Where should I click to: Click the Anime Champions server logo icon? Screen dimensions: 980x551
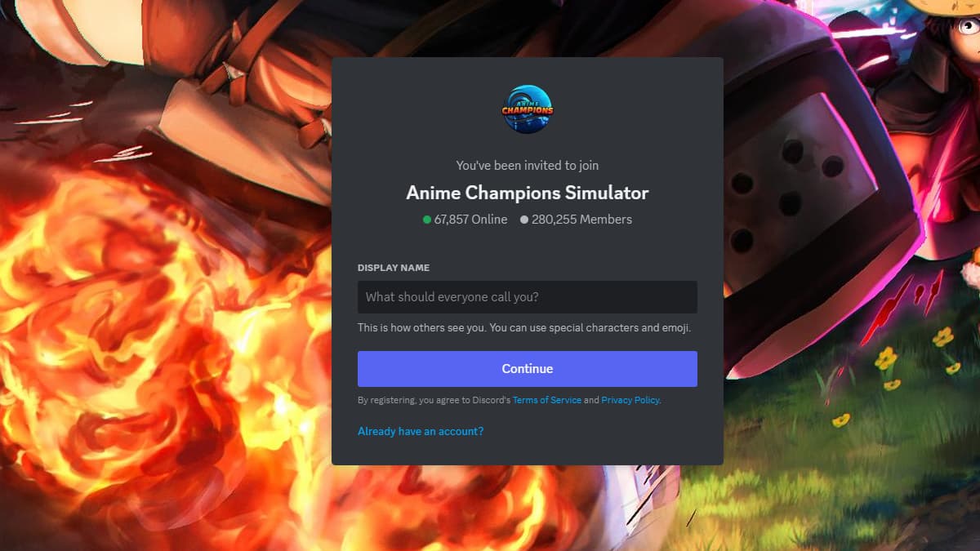[x=528, y=109]
